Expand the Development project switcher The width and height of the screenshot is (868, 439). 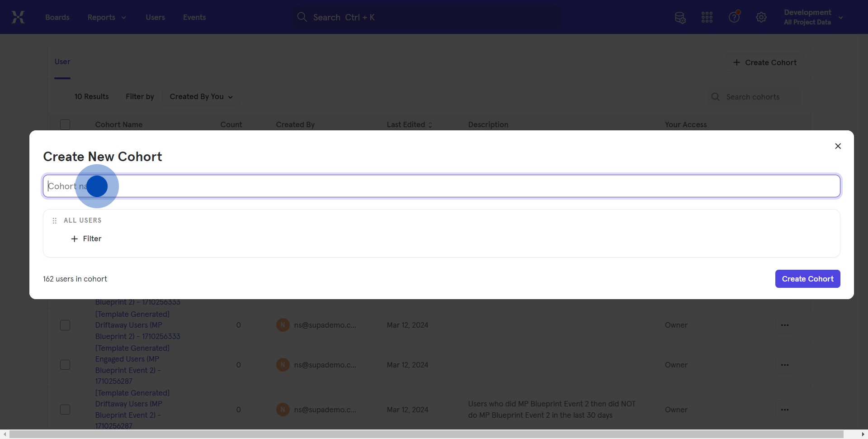pos(813,17)
